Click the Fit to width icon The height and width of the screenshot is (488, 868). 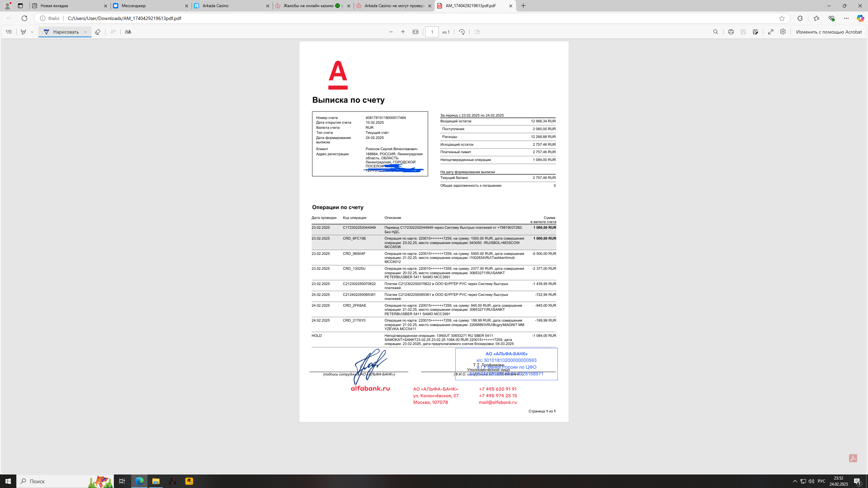[x=415, y=32]
